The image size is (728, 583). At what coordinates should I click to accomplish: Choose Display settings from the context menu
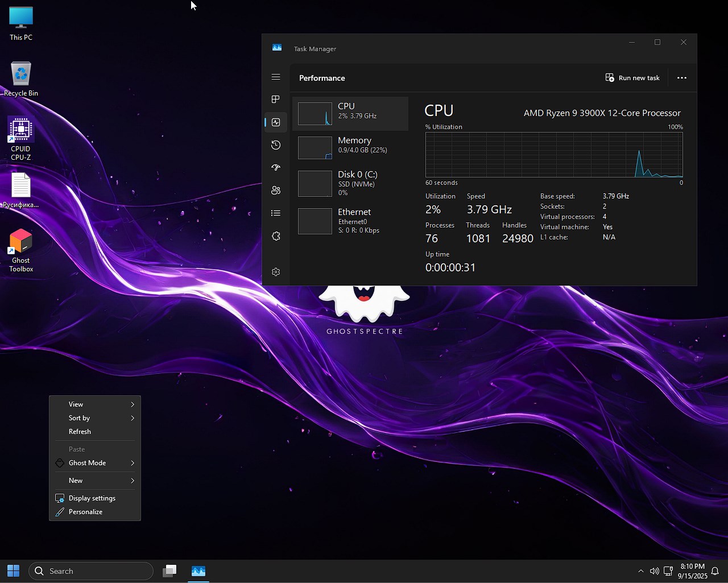pos(91,498)
